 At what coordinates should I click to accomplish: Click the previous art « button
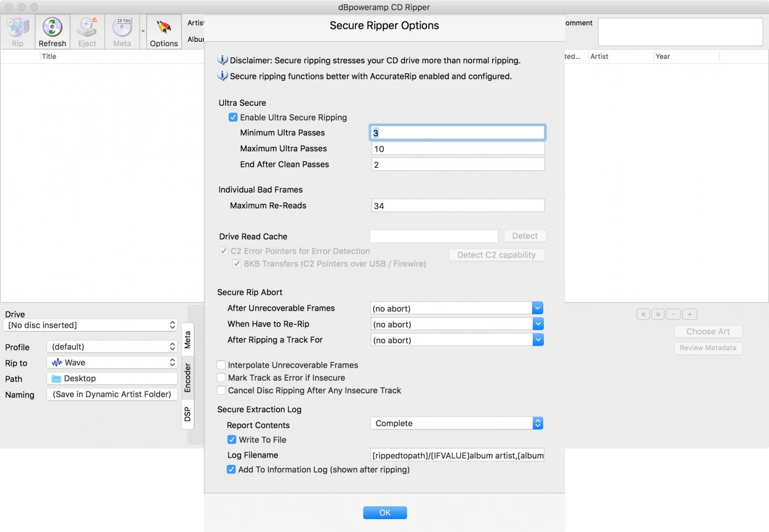643,314
